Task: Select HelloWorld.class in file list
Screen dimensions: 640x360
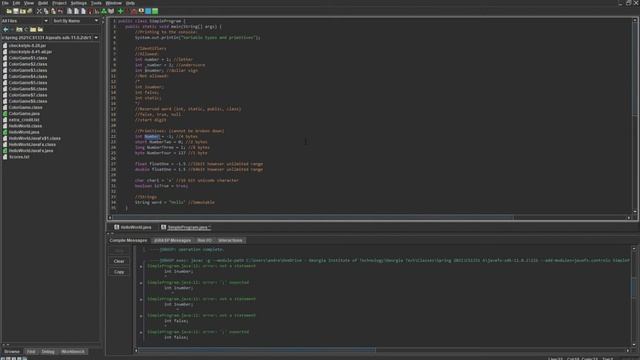Action: (25, 126)
